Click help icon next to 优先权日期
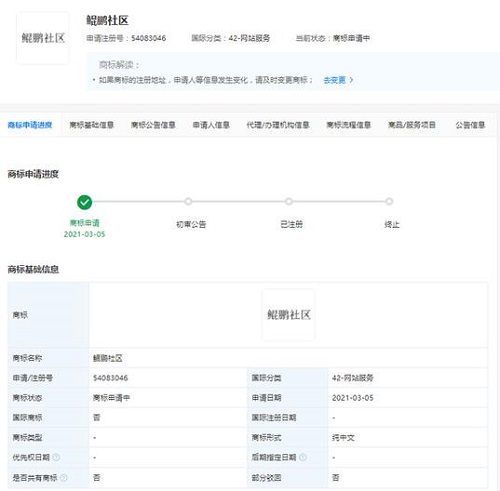Screen dimensions: 500x491 click(56, 457)
